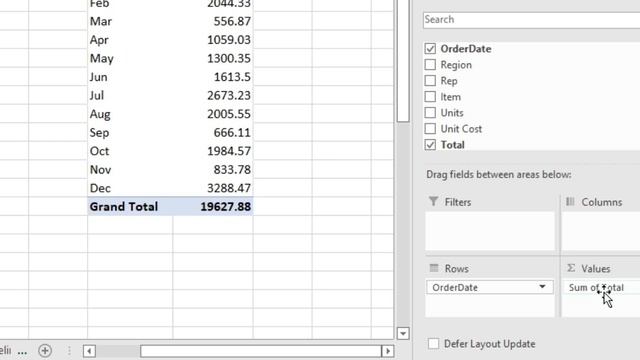Screen dimensions: 640x360
Task: Click vertical scrollbar down arrow
Action: [x=403, y=333]
